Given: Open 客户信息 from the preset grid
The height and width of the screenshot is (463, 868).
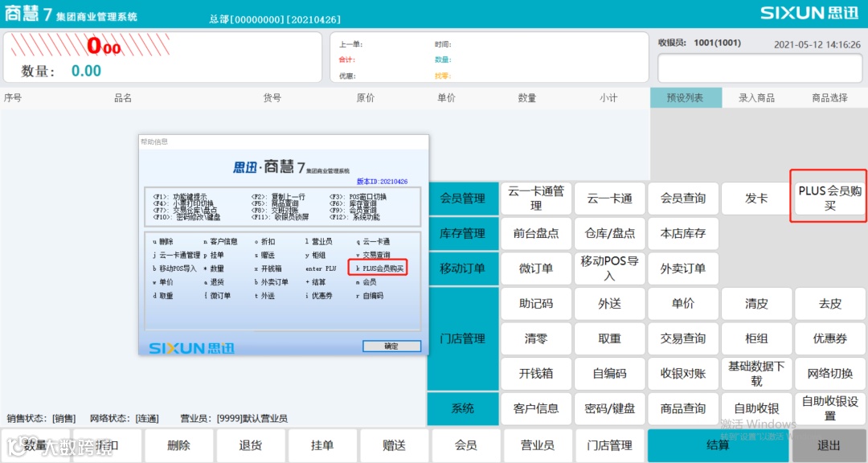Looking at the screenshot, I should 536,408.
